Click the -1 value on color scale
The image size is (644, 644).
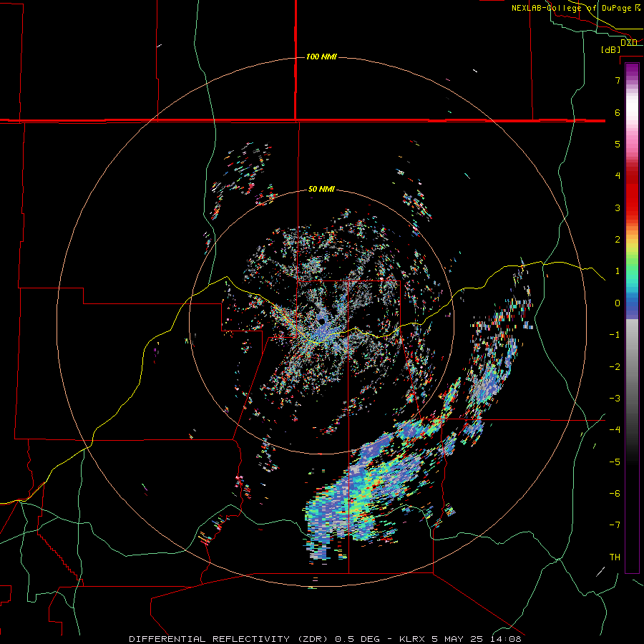(x=615, y=335)
